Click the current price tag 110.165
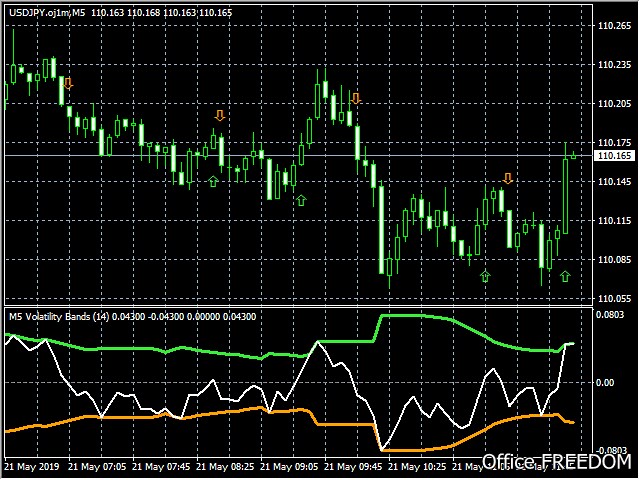640x480 pixels. pos(614,156)
